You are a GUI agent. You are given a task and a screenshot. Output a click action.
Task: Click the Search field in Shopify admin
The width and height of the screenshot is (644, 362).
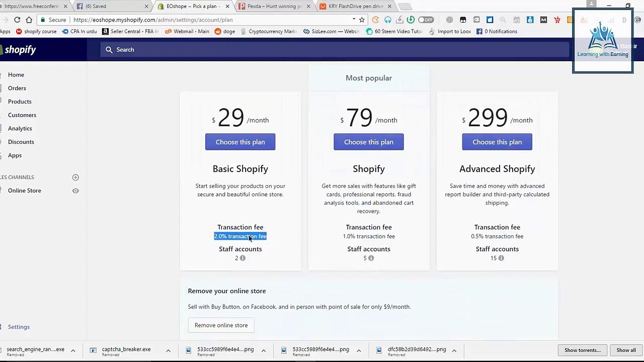(335, 49)
